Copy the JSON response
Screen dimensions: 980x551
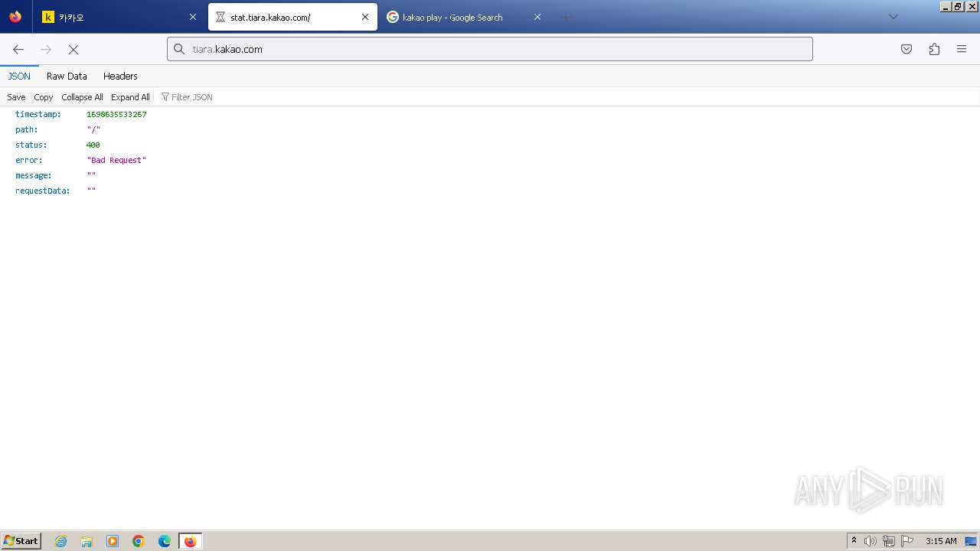coord(44,97)
